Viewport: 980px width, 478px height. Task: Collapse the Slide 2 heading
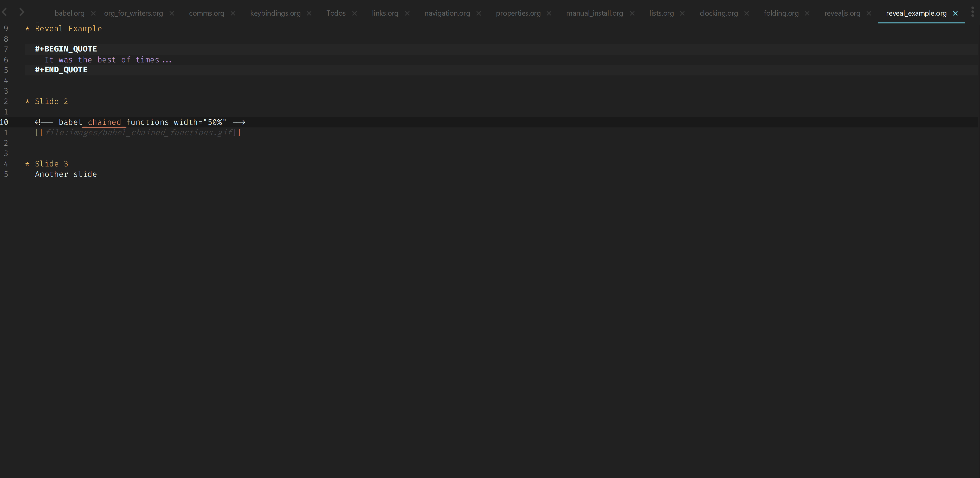pos(27,101)
